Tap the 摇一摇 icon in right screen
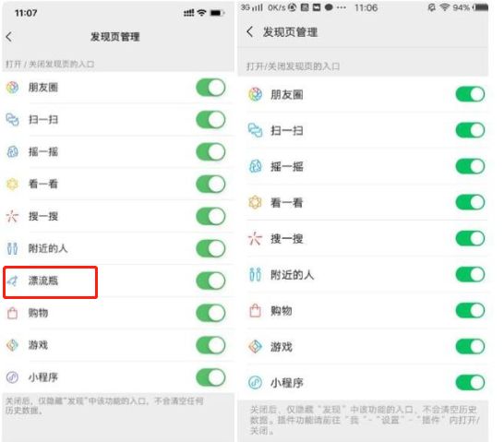Screen dimensions: 504x442 [x=255, y=166]
